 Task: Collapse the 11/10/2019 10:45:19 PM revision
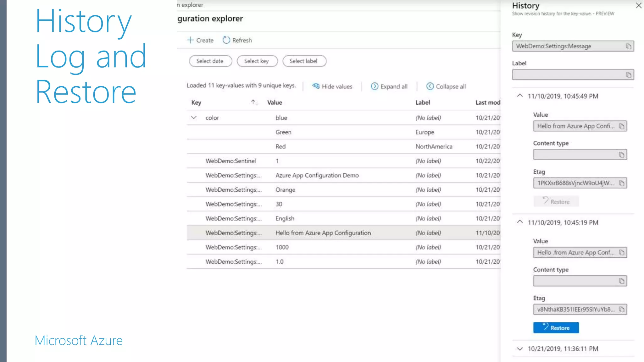pyautogui.click(x=520, y=222)
